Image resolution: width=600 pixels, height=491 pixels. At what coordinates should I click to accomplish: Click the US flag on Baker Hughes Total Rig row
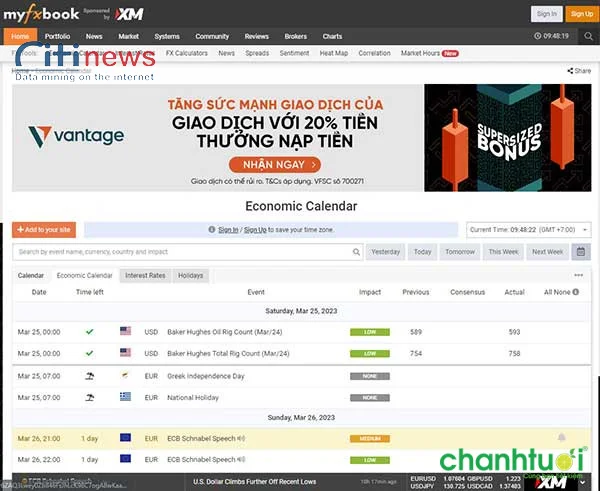(125, 352)
